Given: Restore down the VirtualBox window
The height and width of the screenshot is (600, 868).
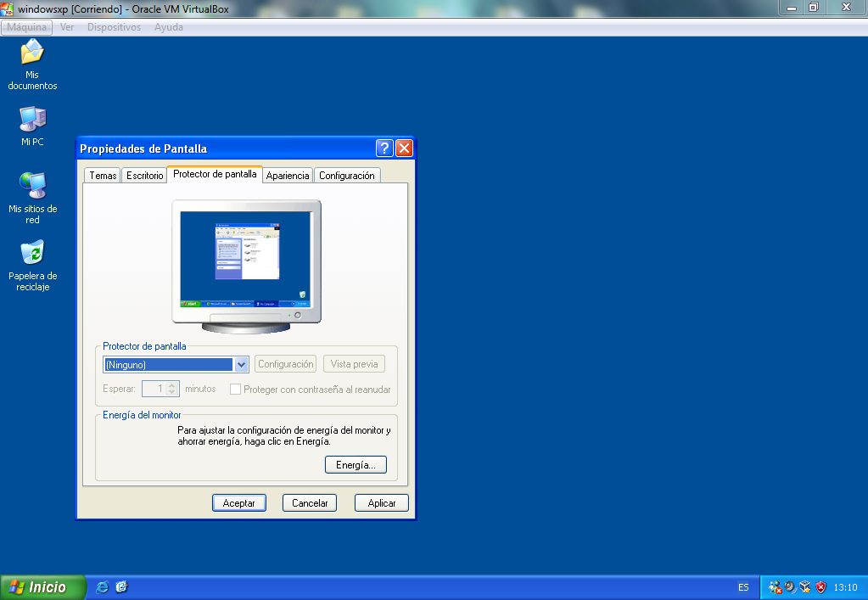Looking at the screenshot, I should 813,8.
